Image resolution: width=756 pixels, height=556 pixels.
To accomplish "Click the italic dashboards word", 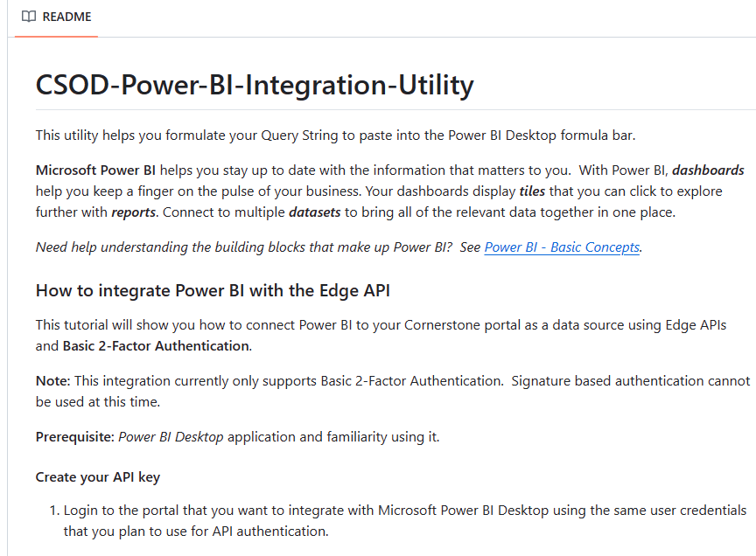I will coord(708,170).
